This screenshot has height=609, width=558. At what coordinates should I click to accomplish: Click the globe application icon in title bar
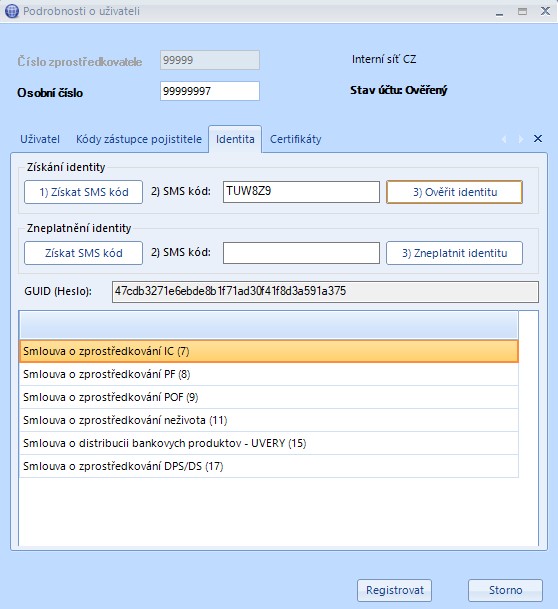click(12, 11)
